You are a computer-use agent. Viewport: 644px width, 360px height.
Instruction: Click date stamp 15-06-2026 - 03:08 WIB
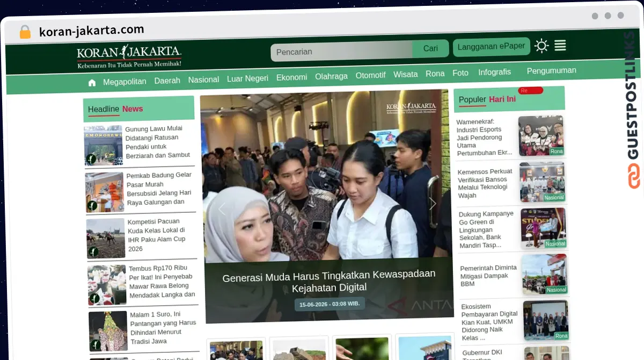click(330, 304)
